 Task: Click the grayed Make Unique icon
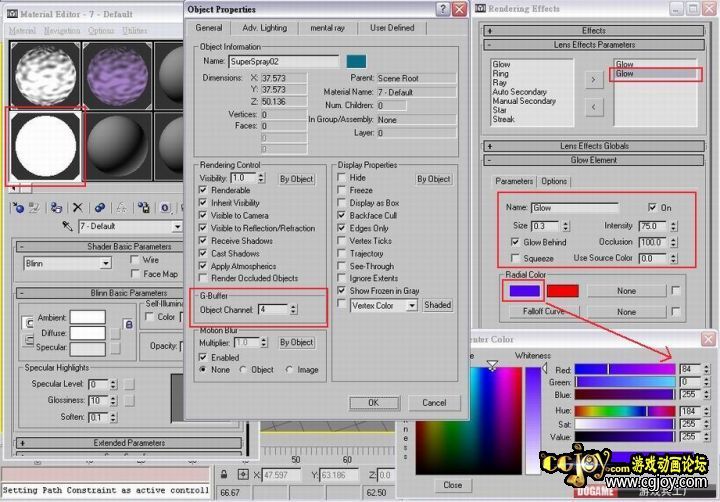coord(121,208)
